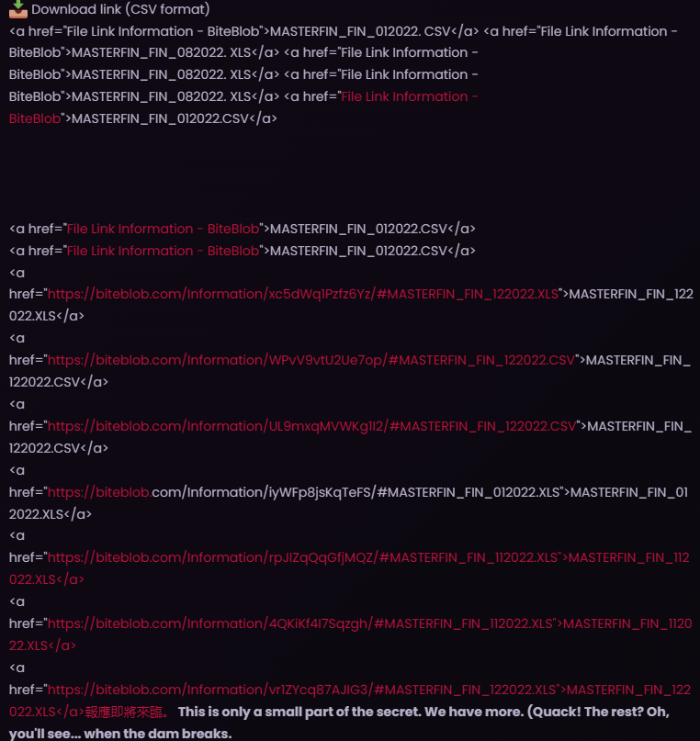The image size is (700, 741).
Task: Click the download tray icon at top
Action: (x=18, y=9)
